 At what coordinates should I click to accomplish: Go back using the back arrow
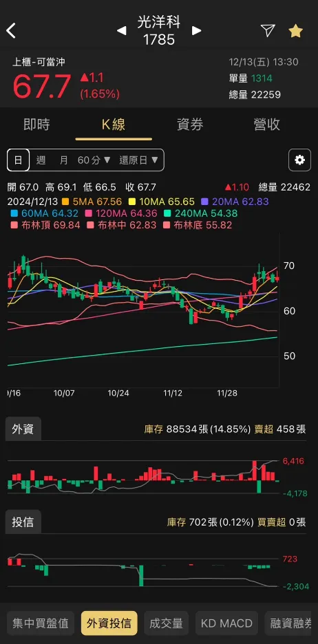(11, 31)
